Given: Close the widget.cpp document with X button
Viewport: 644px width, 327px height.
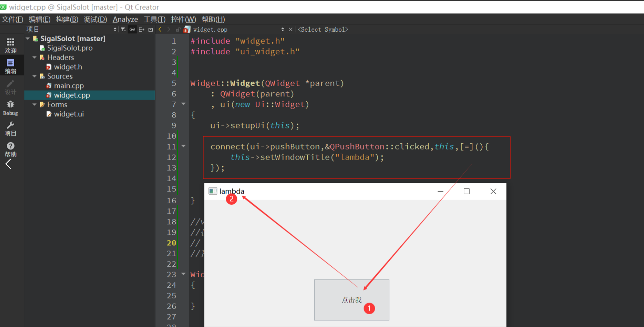Looking at the screenshot, I should (290, 29).
